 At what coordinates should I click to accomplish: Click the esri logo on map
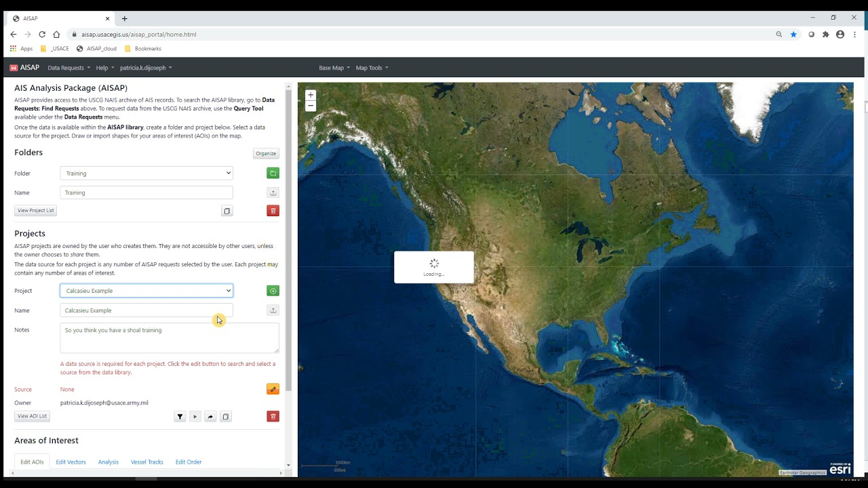pos(840,468)
